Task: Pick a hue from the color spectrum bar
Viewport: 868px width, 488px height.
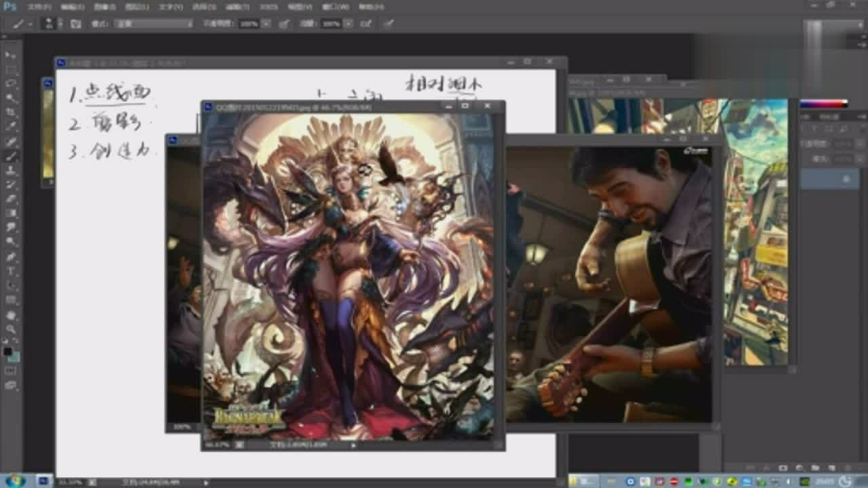Action: coord(823,104)
